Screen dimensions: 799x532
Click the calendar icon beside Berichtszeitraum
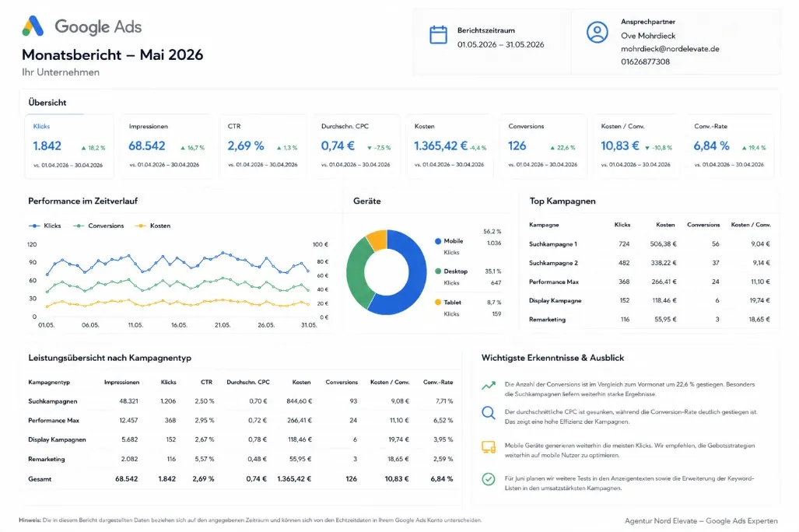(438, 35)
